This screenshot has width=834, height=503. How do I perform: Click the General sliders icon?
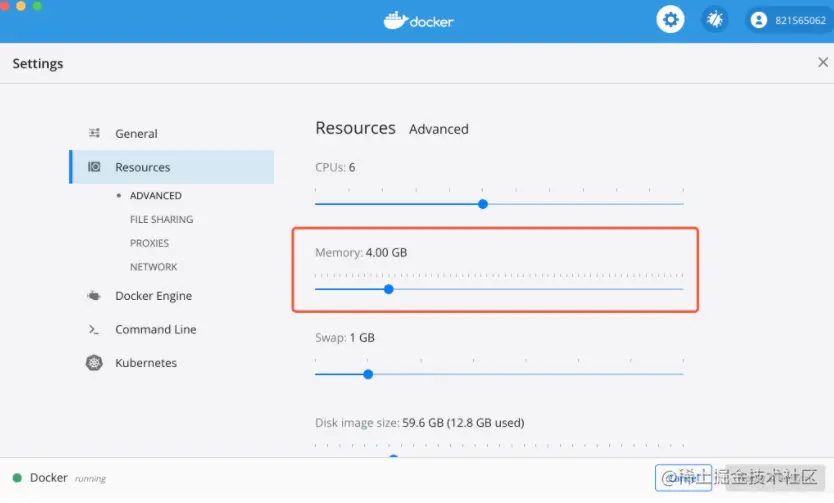pos(94,133)
